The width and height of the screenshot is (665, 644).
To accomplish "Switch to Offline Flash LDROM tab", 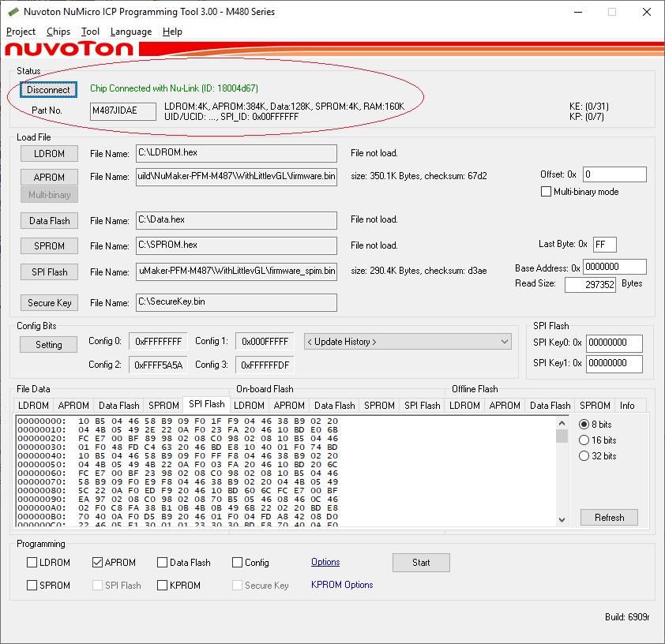I will (x=464, y=406).
